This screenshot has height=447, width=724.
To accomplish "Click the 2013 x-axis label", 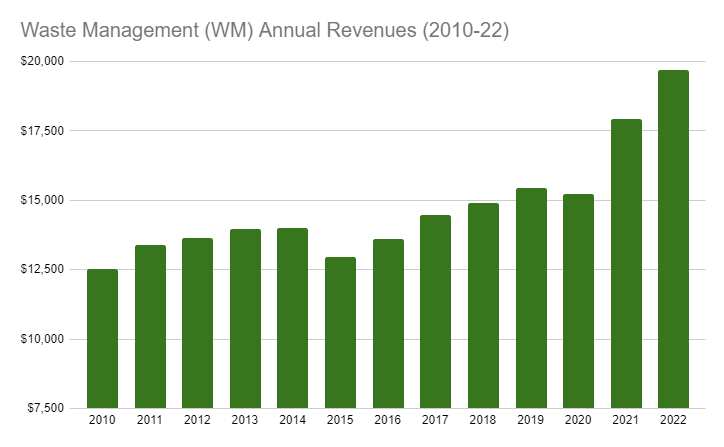I will coord(245,420).
